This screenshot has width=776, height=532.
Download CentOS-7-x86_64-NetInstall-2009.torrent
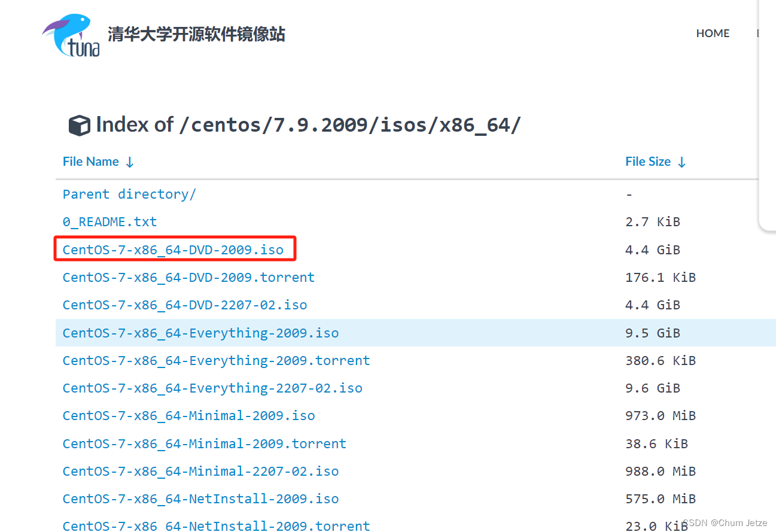pyautogui.click(x=216, y=525)
